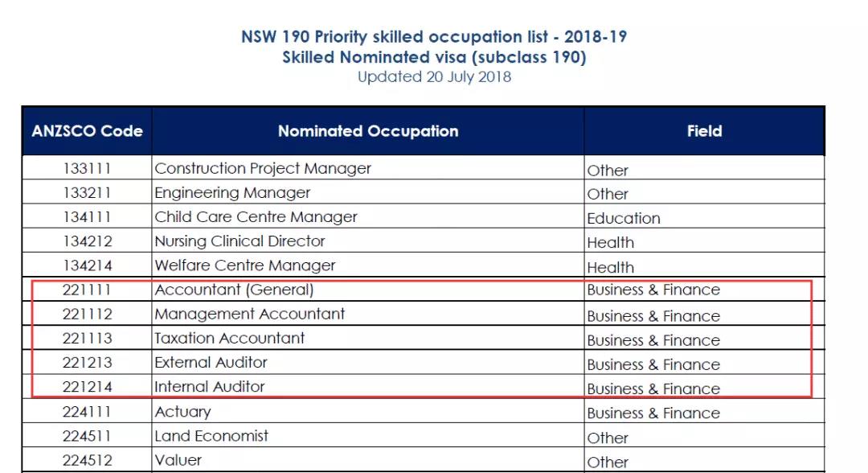
Task: Click Child Care Centre Manager row
Action: [x=256, y=217]
